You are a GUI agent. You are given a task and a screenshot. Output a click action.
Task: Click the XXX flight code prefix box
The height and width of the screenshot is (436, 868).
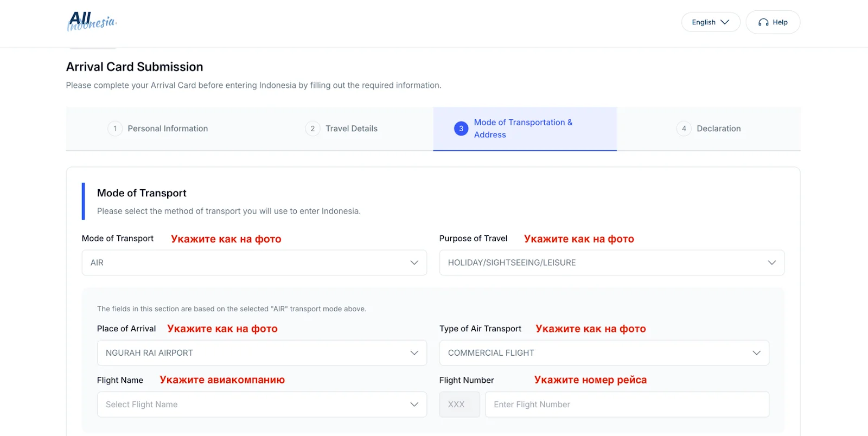pos(459,405)
